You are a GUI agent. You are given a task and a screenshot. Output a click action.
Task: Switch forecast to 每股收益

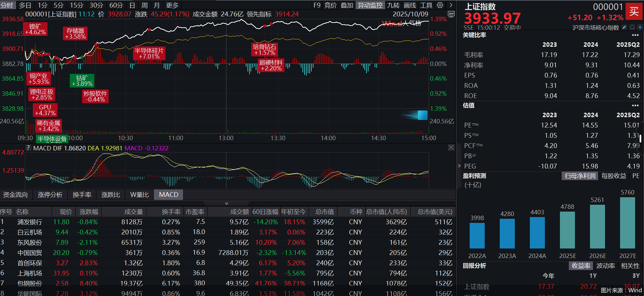click(614, 176)
